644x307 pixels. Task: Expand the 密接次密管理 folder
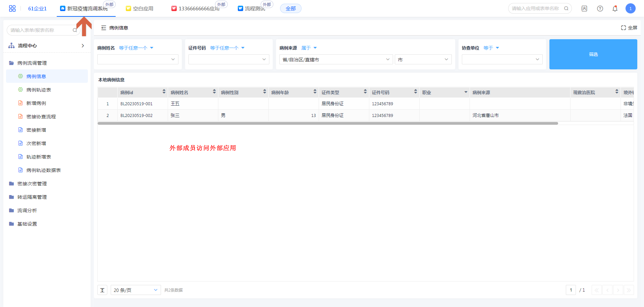(x=32, y=184)
